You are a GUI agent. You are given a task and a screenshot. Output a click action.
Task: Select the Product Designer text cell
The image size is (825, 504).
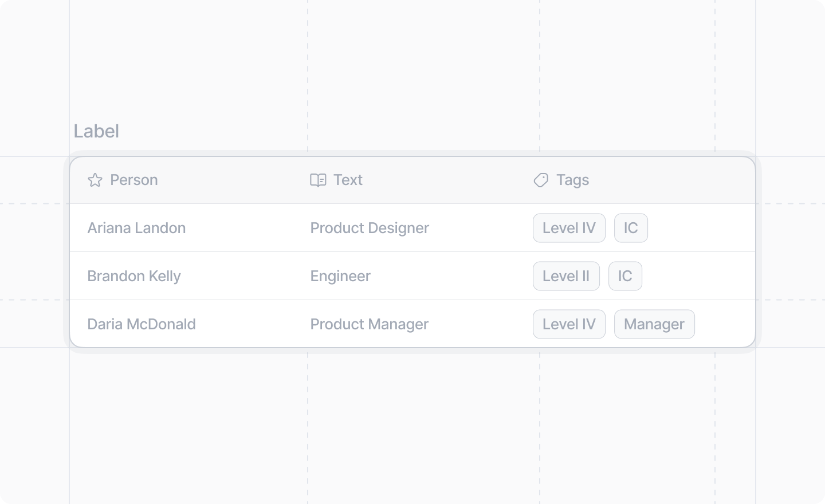[370, 228]
